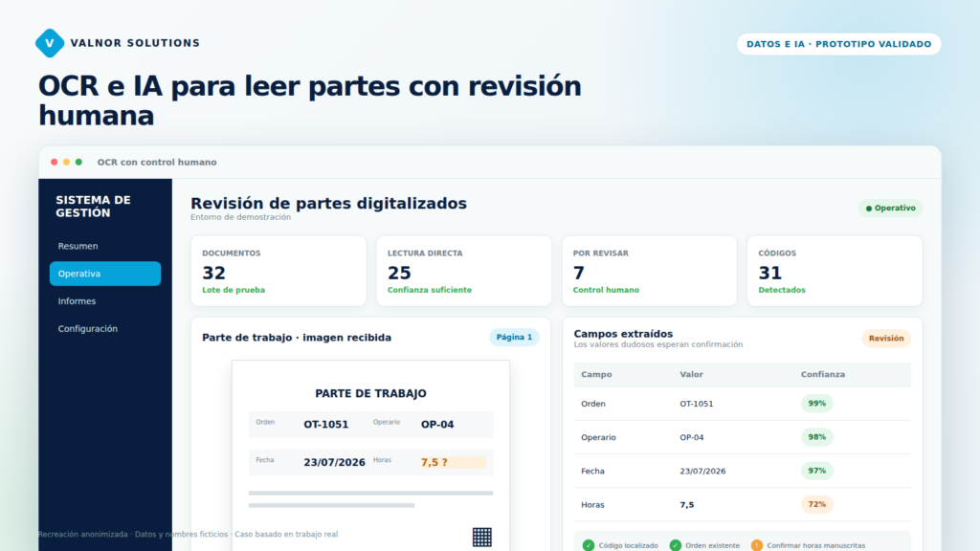Click the Datos e IA · Prototipo validado pill
This screenshot has width=980, height=551.
coord(838,44)
